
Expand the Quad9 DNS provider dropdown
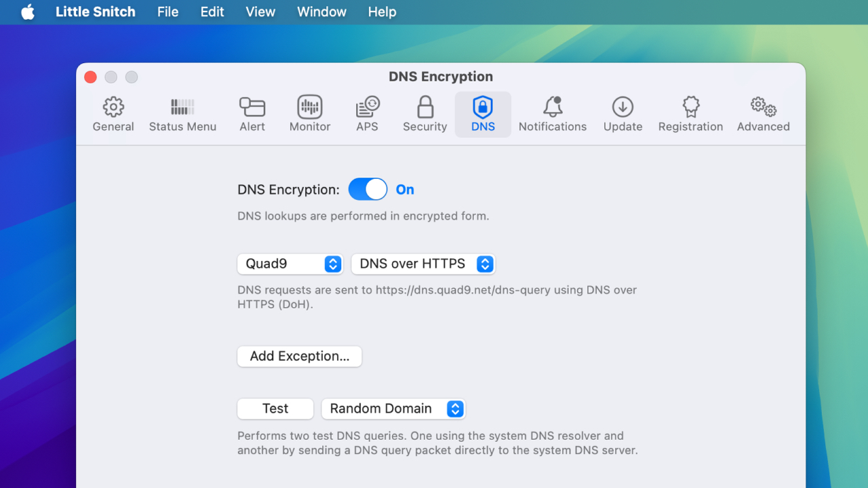(290, 264)
